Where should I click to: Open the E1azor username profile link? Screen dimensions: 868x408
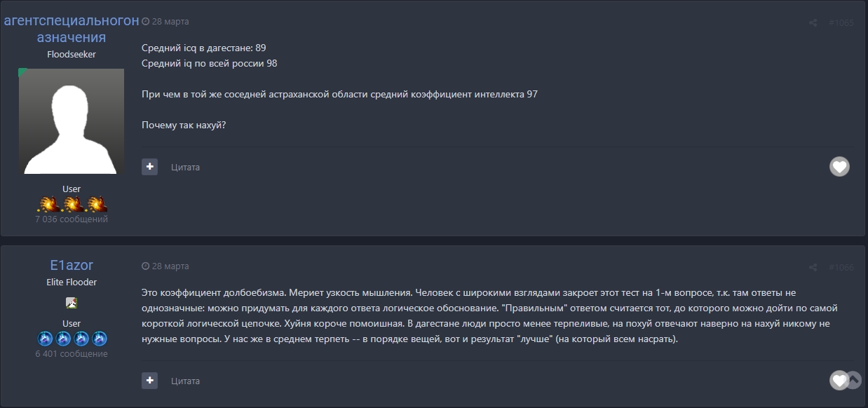pyautogui.click(x=72, y=265)
